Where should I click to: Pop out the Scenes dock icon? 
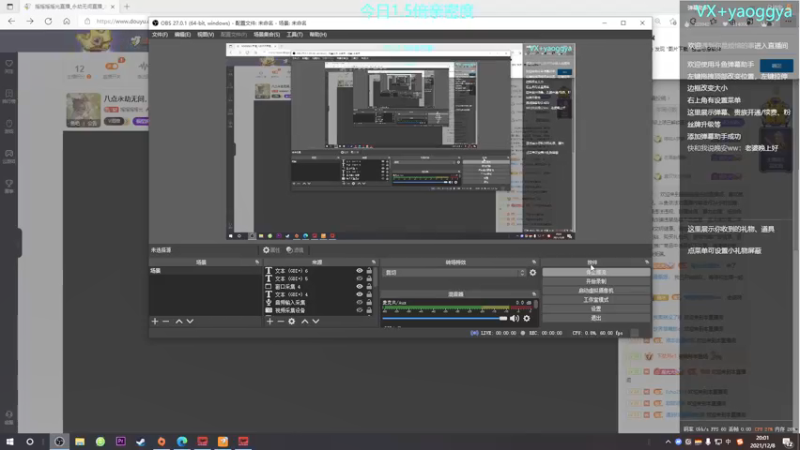pos(257,262)
